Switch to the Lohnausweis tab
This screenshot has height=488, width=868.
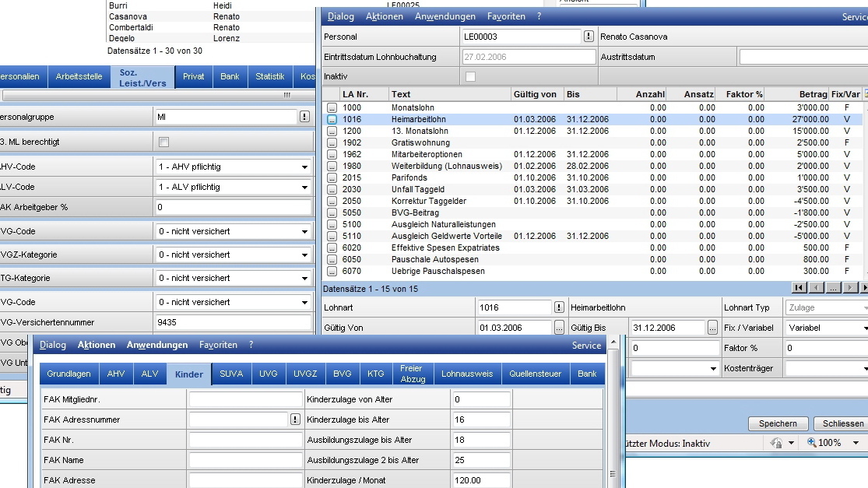click(467, 374)
